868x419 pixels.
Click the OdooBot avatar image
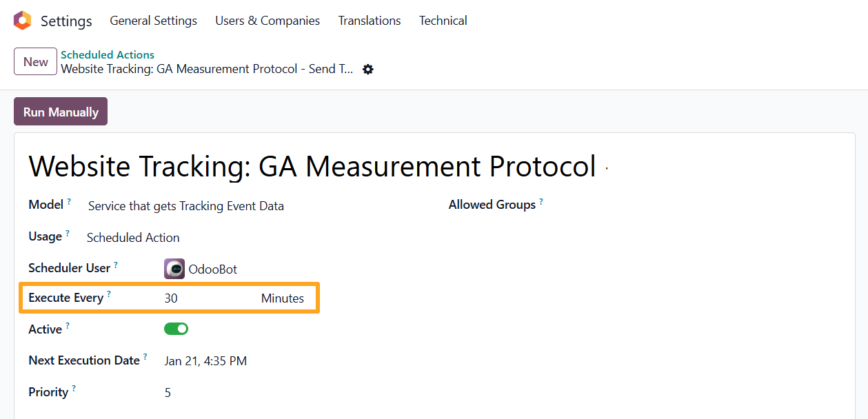click(x=174, y=268)
